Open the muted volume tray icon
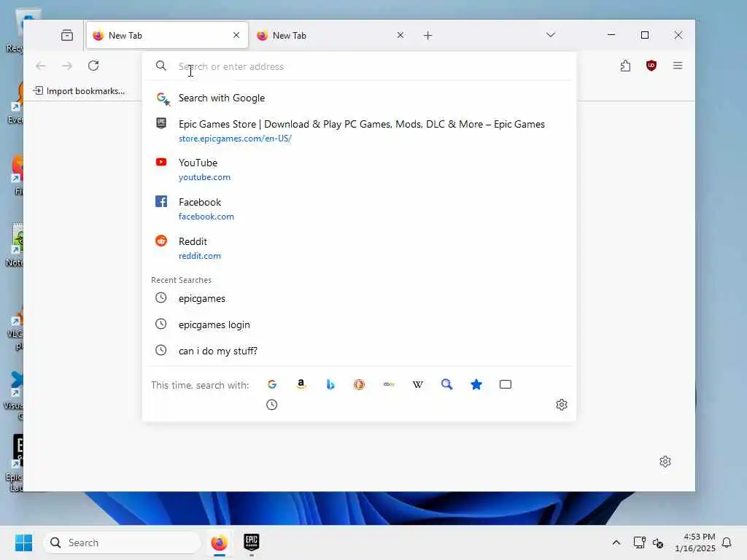 [658, 542]
